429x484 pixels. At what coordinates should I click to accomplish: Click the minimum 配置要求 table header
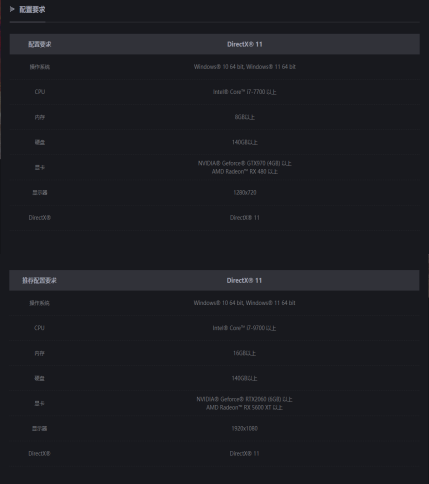click(x=40, y=44)
